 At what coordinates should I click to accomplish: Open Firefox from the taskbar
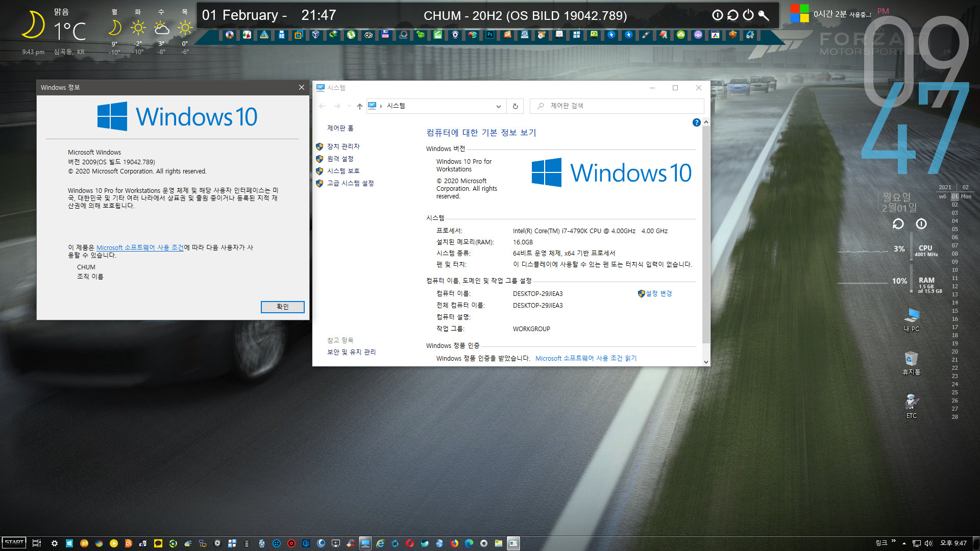454,543
